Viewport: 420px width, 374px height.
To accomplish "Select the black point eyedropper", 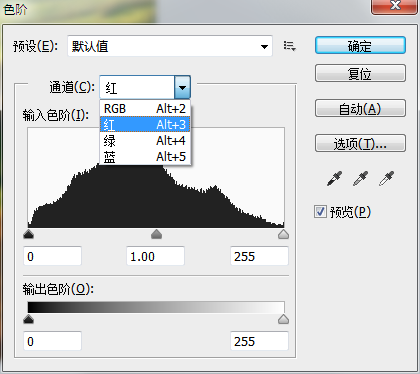I will click(334, 179).
